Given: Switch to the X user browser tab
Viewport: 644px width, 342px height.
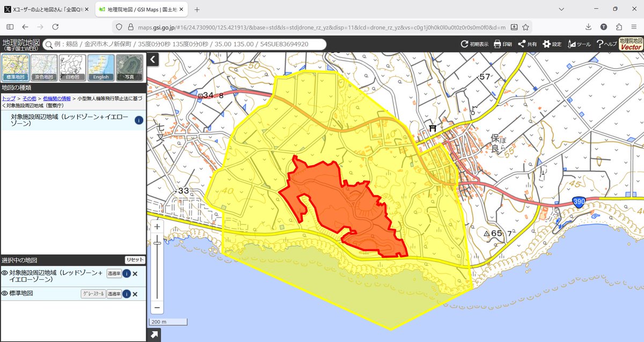Looking at the screenshot, I should (x=47, y=10).
